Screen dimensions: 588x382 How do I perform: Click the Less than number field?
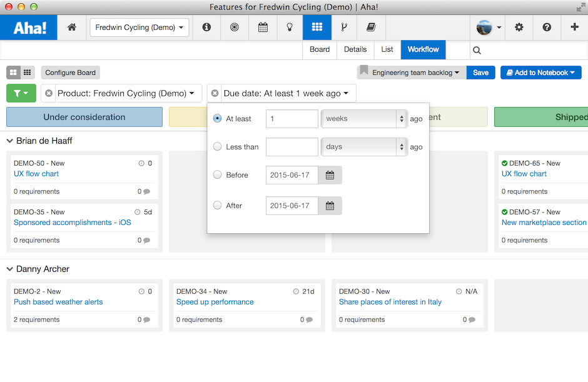click(x=292, y=146)
